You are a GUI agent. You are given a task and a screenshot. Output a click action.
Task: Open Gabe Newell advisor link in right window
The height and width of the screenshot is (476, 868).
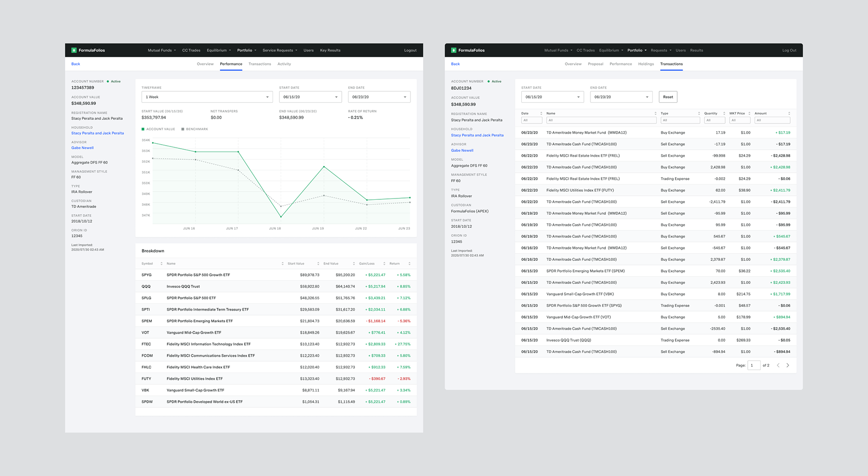tap(462, 151)
